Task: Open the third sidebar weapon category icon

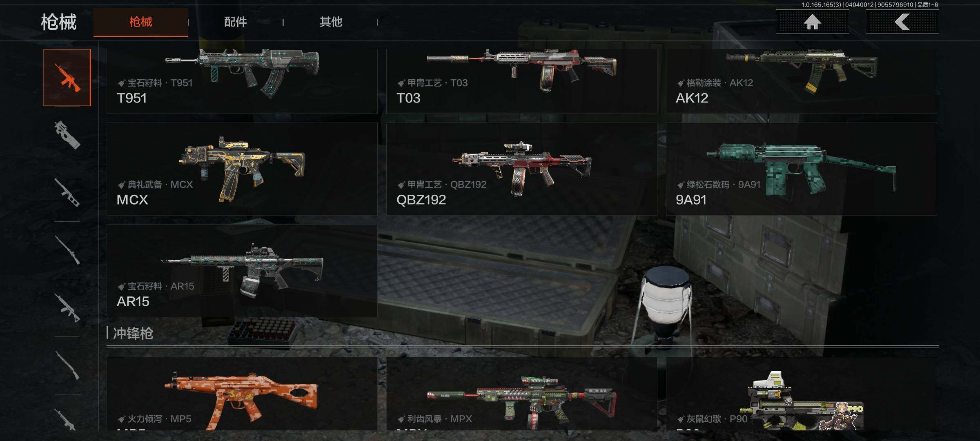Action: [x=67, y=192]
